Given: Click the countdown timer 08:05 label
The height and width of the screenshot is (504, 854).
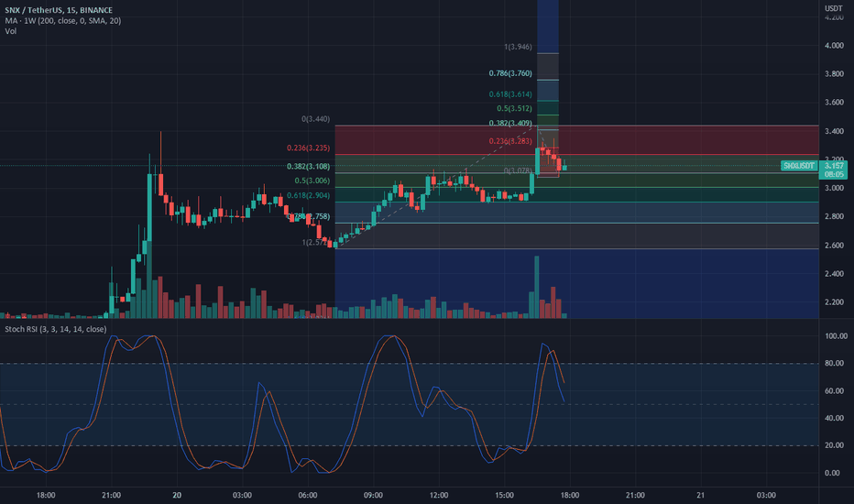Looking at the screenshot, I should click(x=834, y=174).
